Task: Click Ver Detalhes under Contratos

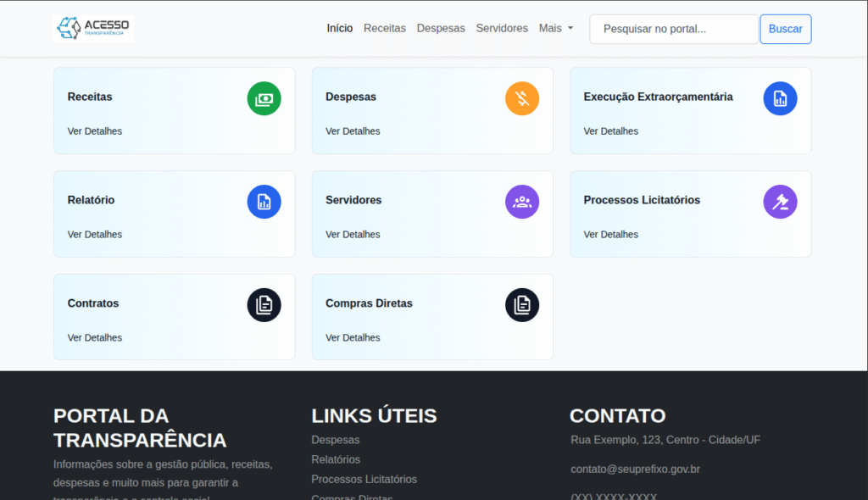Action: point(95,337)
